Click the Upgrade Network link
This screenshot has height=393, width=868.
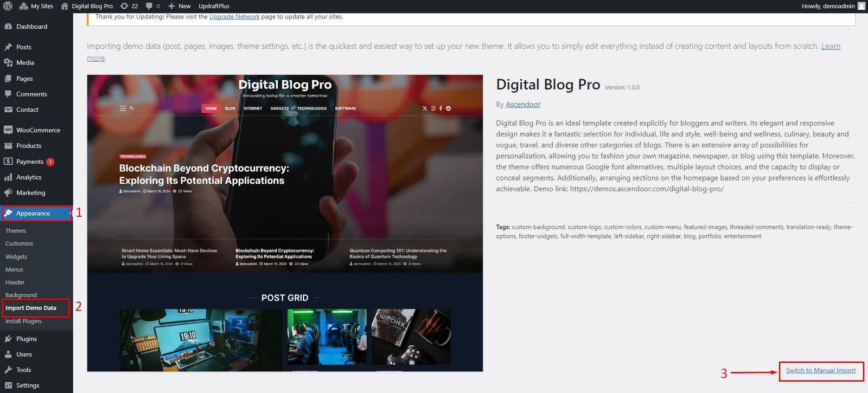coord(234,17)
